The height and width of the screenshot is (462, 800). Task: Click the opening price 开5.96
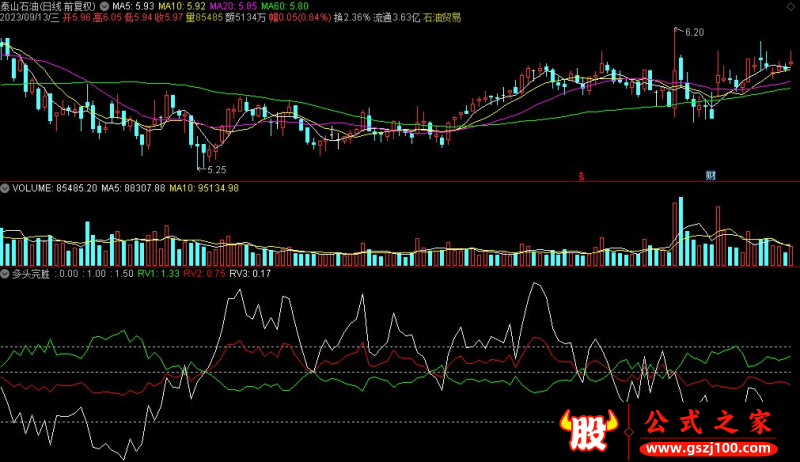tap(77, 18)
